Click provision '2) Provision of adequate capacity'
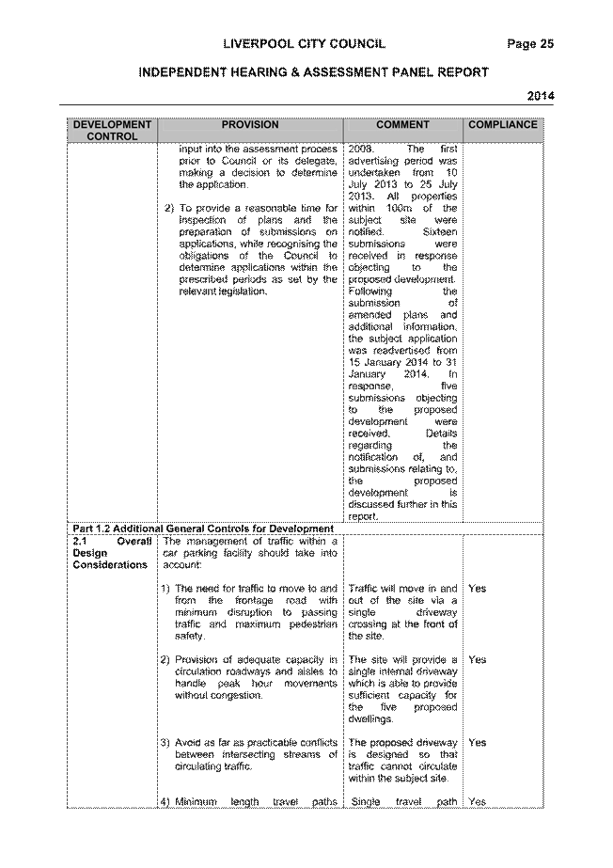The height and width of the screenshot is (868, 613). tap(249, 678)
